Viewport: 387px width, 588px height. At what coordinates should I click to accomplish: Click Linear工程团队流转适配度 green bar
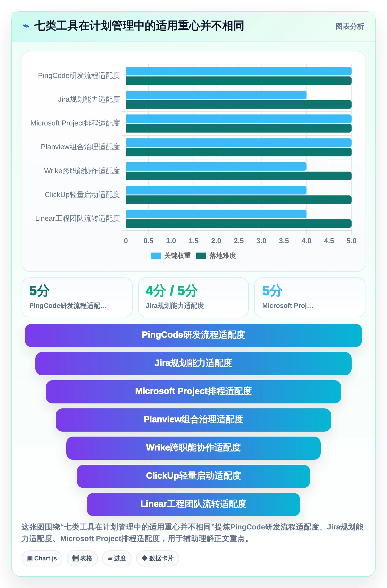tap(239, 224)
